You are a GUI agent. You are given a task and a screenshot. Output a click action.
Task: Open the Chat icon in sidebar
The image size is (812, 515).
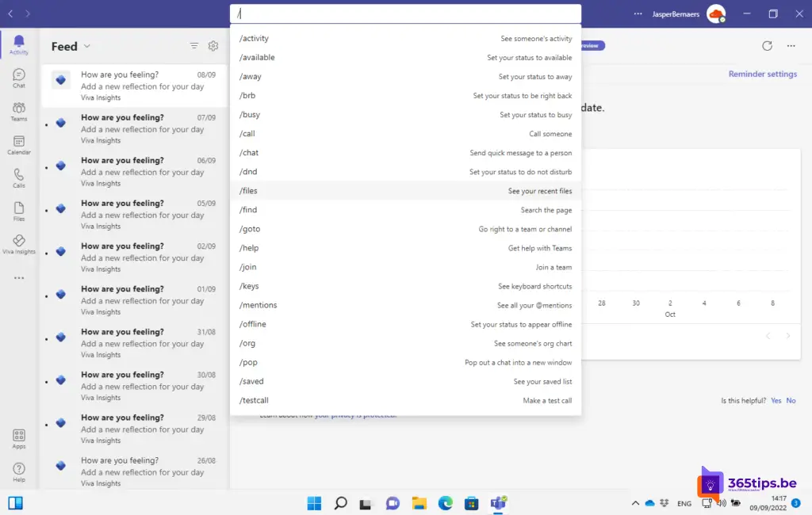19,78
